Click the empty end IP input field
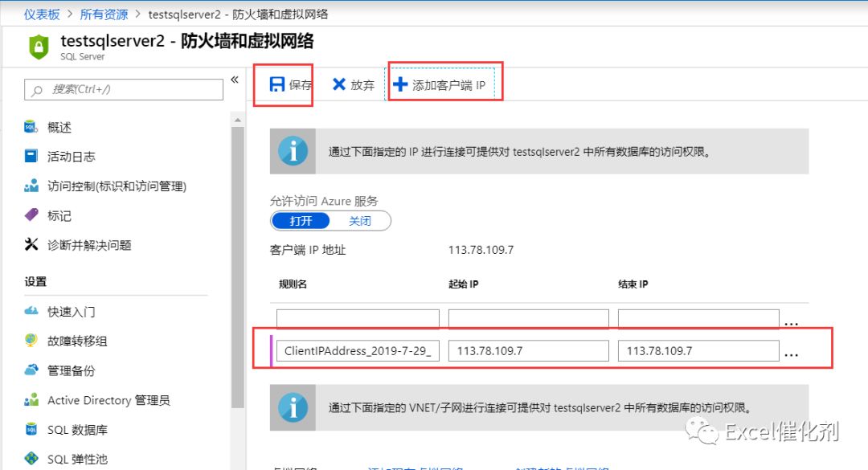868x470 pixels. click(698, 318)
